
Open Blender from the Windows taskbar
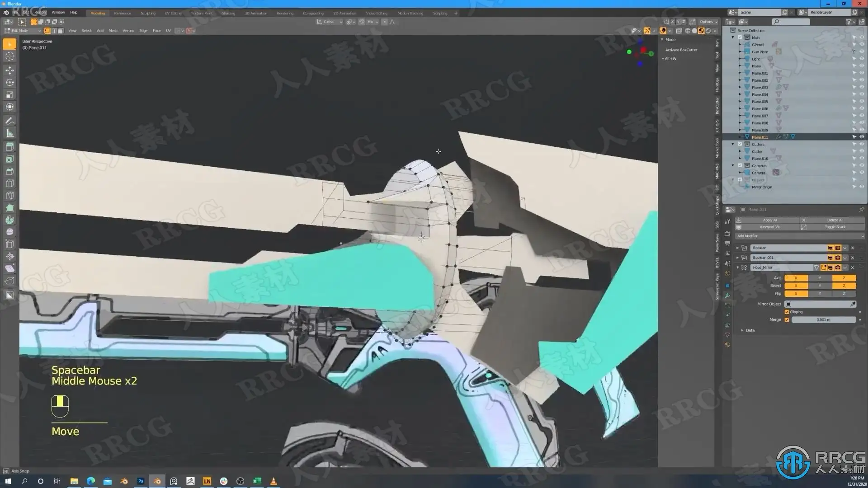click(157, 481)
